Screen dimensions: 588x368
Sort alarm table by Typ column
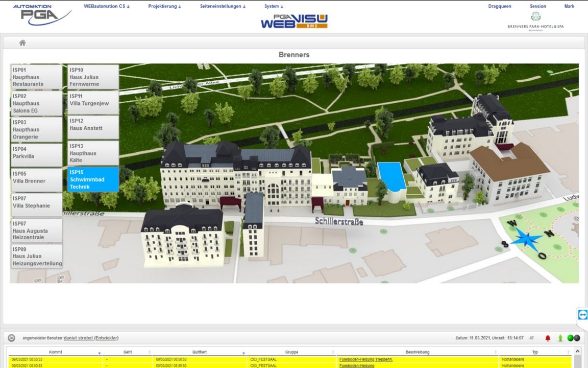point(535,352)
